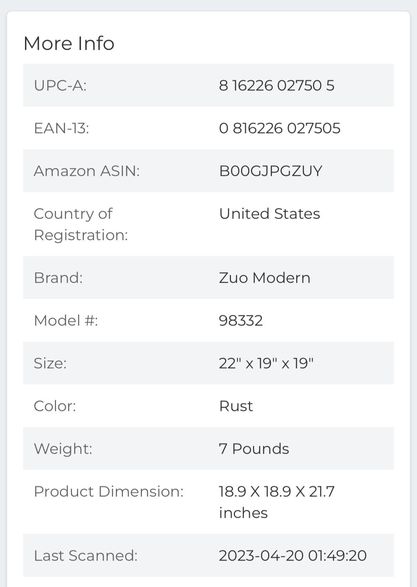Click the model number 98332

[x=241, y=321]
